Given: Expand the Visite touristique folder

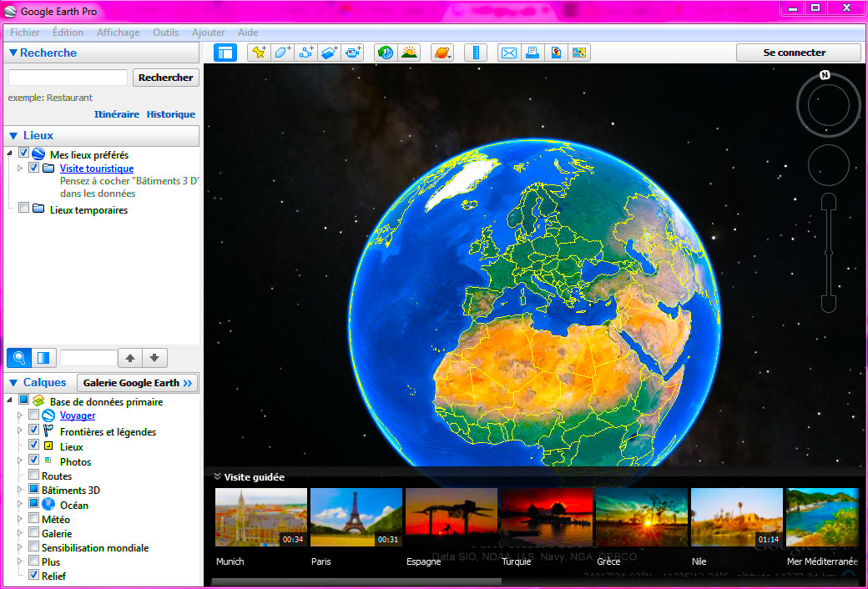Looking at the screenshot, I should click(x=20, y=168).
